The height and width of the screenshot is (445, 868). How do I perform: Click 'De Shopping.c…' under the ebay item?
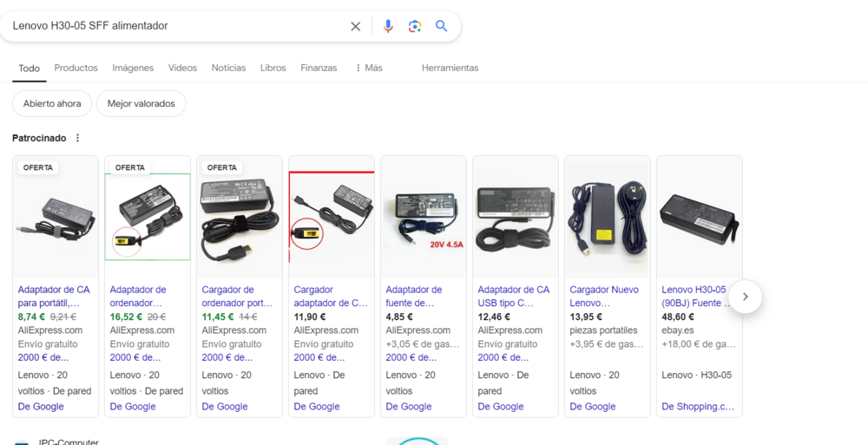pyautogui.click(x=698, y=406)
